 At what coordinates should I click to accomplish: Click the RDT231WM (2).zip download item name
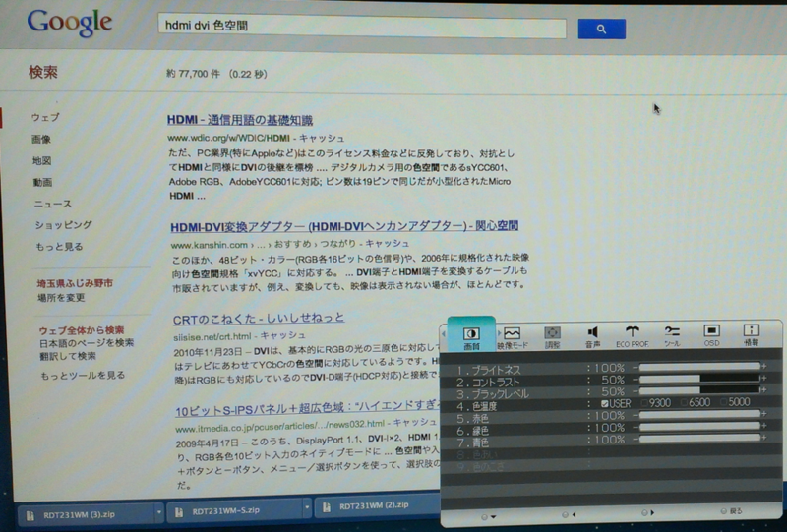pyautogui.click(x=375, y=505)
